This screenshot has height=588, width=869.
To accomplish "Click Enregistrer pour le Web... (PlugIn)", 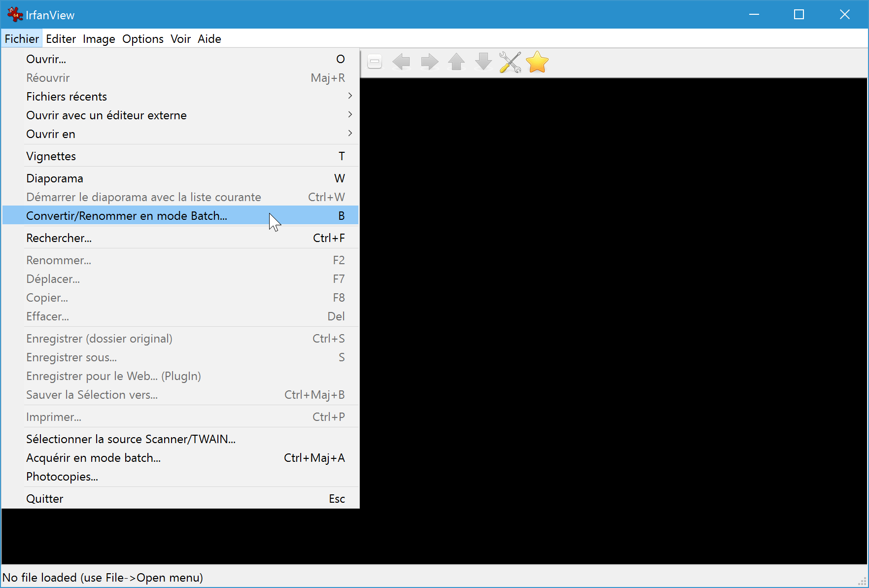I will click(x=180, y=376).
